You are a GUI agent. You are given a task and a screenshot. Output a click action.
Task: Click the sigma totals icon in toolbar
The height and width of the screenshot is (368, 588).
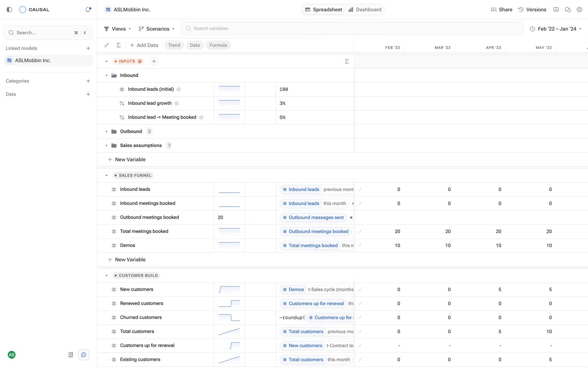point(119,45)
